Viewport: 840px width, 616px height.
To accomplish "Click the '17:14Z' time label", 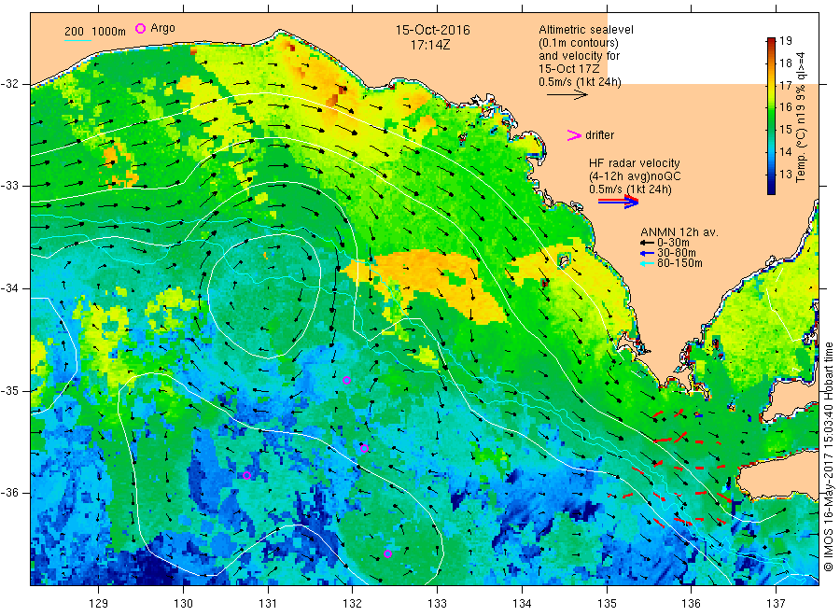I will pos(430,45).
